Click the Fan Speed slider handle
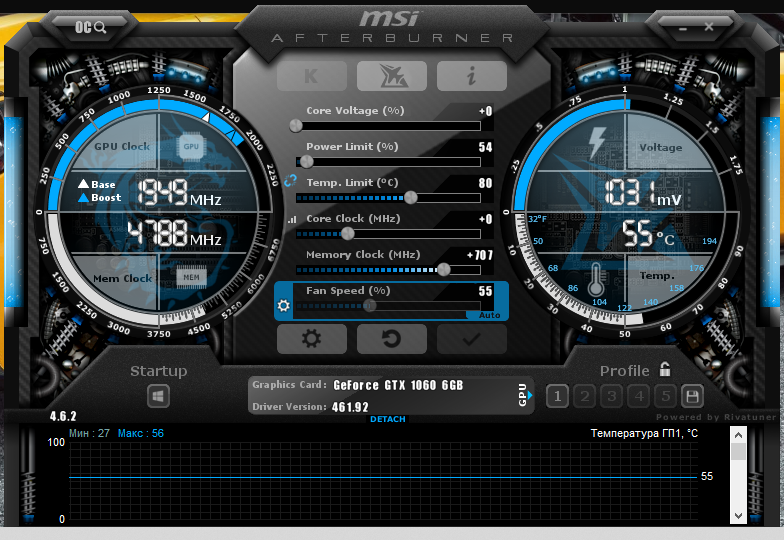Image resolution: width=784 pixels, height=540 pixels. [370, 305]
